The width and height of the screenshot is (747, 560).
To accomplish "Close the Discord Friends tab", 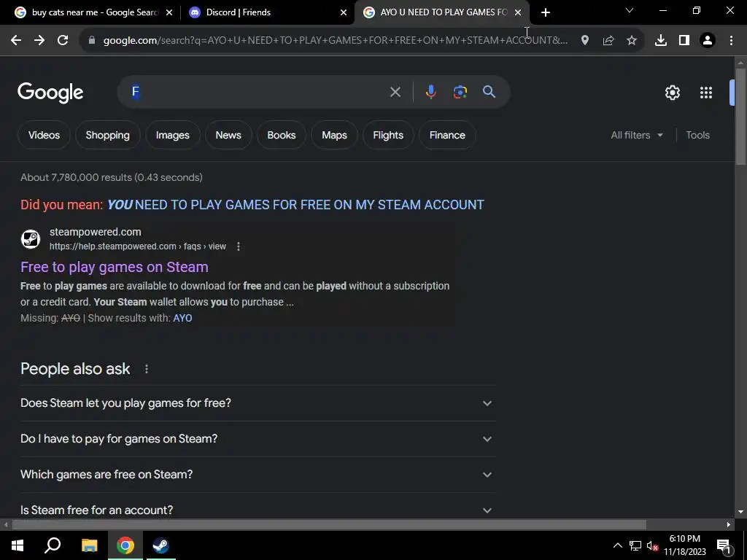I will tap(344, 12).
